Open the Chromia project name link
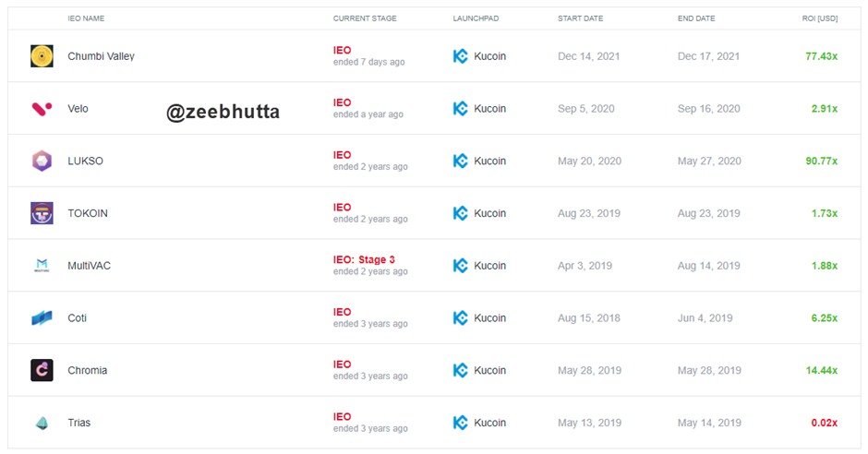The image size is (868, 454). 88,370
